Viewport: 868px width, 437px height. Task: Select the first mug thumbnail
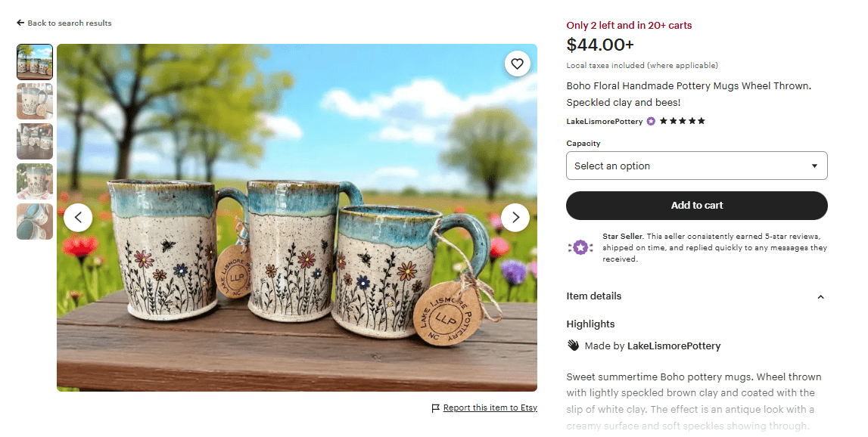coord(34,61)
